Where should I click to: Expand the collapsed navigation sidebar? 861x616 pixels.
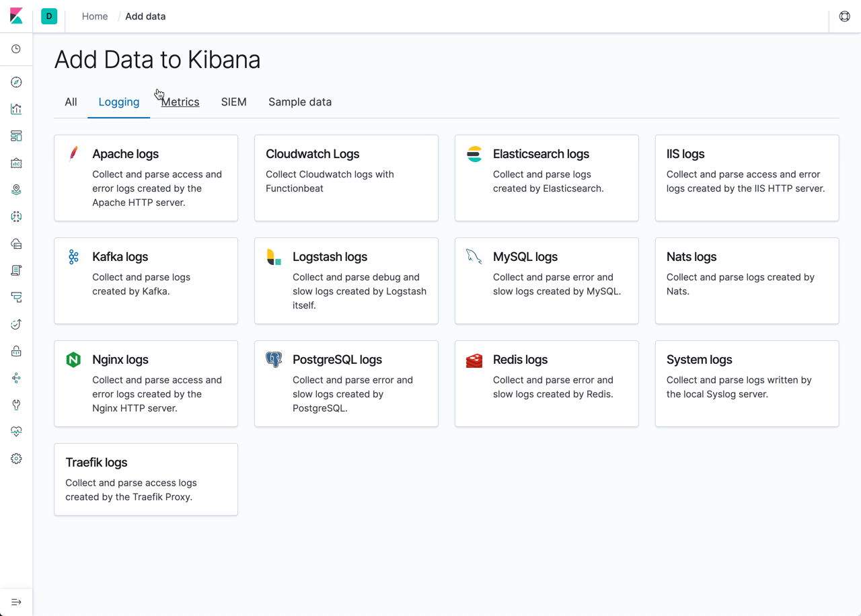pyautogui.click(x=15, y=602)
